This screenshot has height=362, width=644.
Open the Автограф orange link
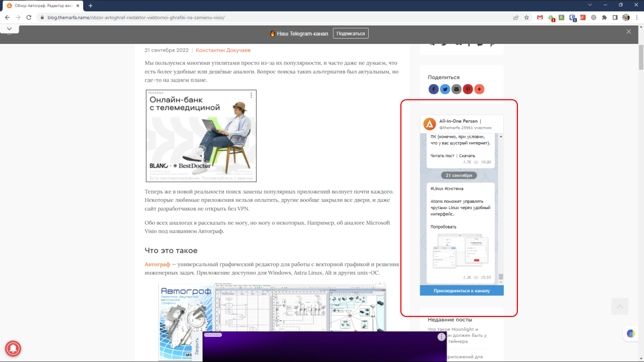157,264
